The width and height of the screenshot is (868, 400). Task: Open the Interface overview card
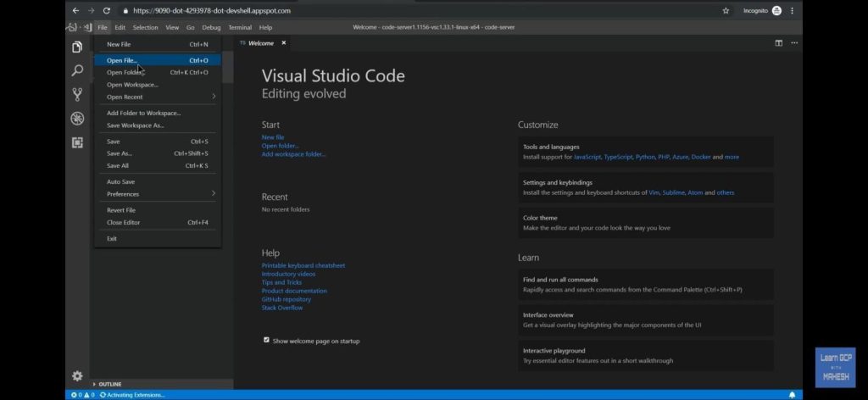point(646,319)
